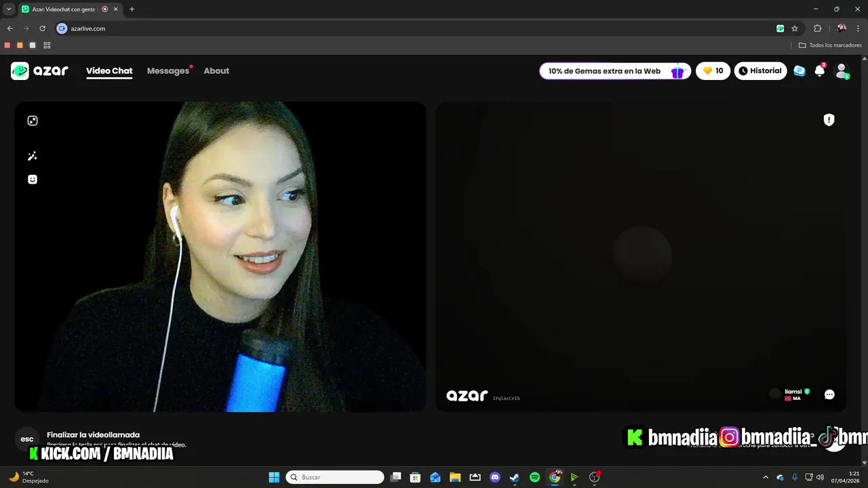Image resolution: width=868 pixels, height=488 pixels.
Task: Open the notifications bell
Action: pyautogui.click(x=820, y=70)
